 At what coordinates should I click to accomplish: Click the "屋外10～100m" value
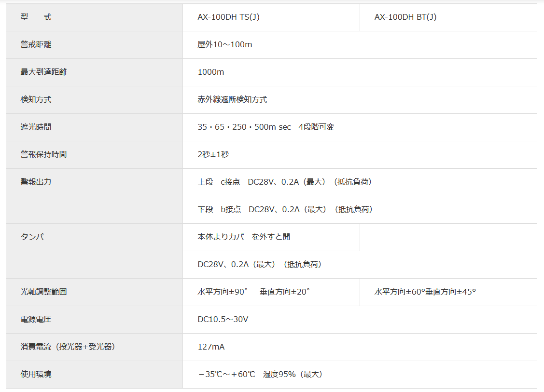225,44
